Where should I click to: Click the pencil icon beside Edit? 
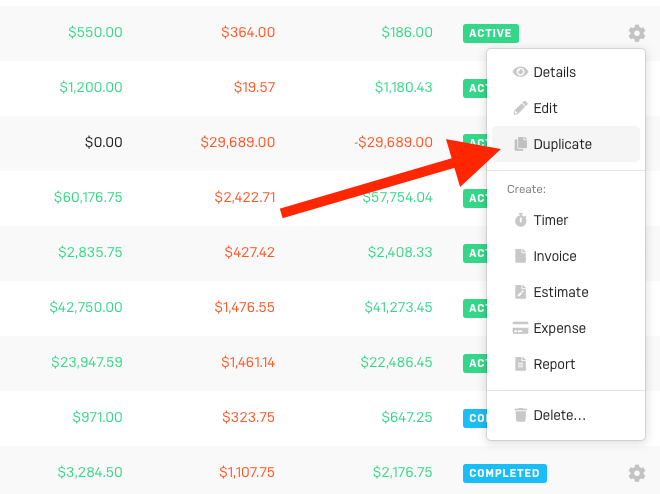click(520, 108)
